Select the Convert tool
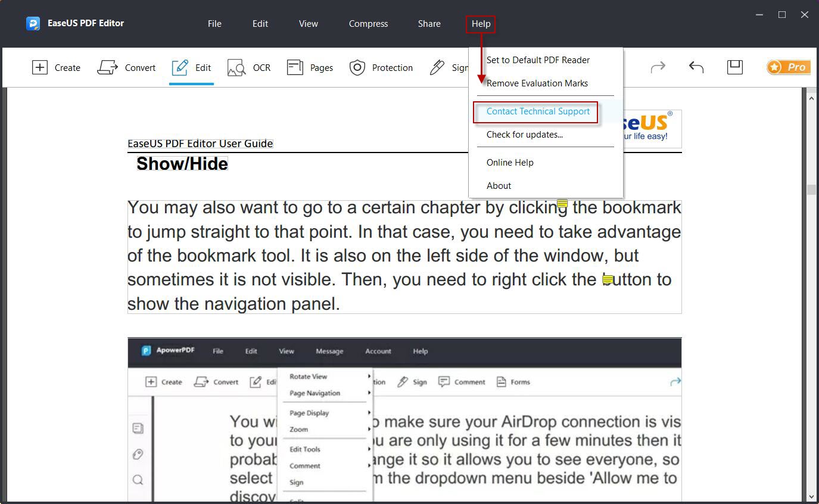 pyautogui.click(x=126, y=67)
